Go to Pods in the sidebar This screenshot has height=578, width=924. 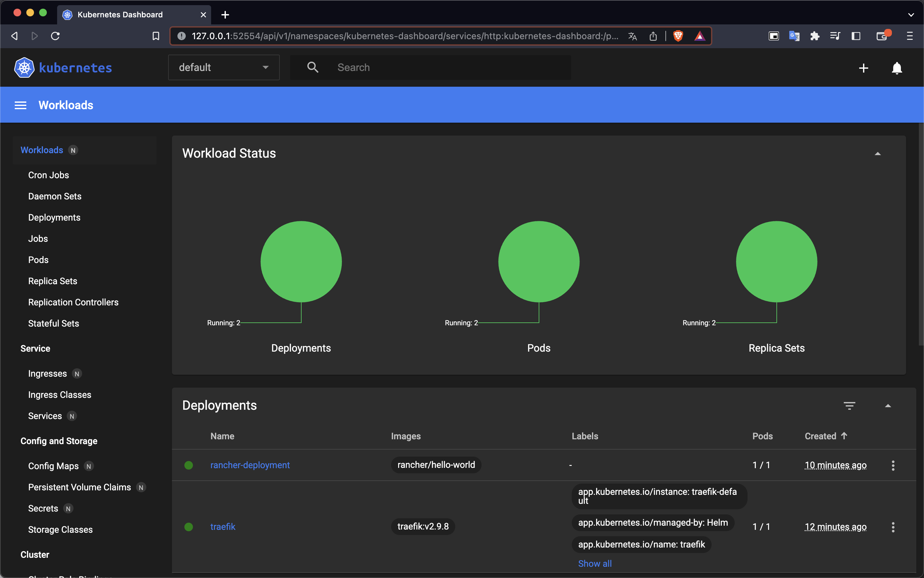click(x=38, y=260)
